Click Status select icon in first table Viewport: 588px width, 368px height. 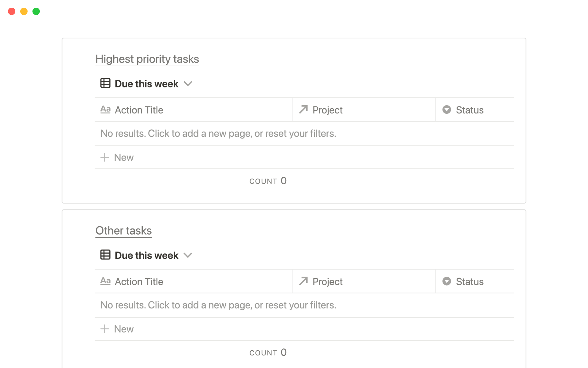tap(447, 109)
